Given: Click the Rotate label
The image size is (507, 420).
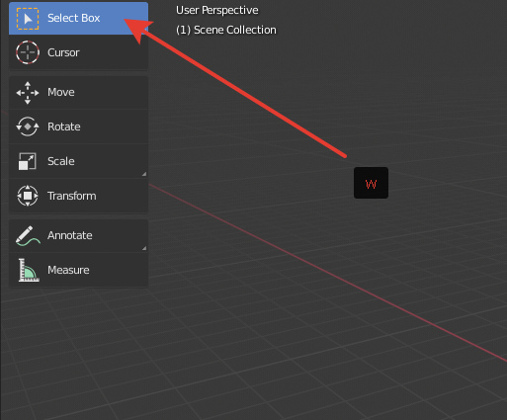Looking at the screenshot, I should tap(64, 126).
